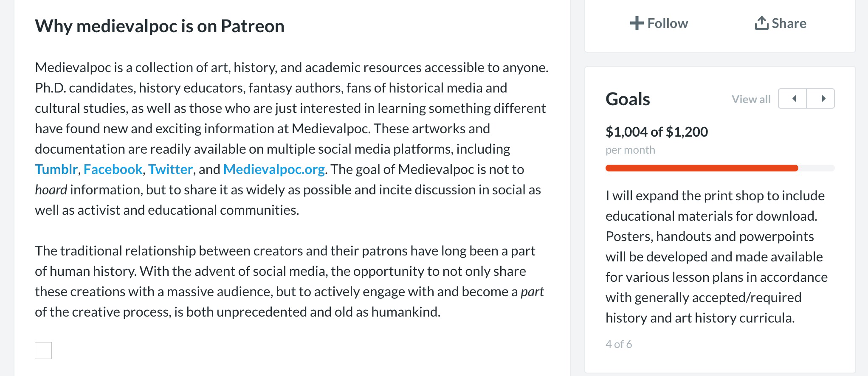Click the plus icon beside Follow
This screenshot has width=868, height=376.
(x=637, y=23)
